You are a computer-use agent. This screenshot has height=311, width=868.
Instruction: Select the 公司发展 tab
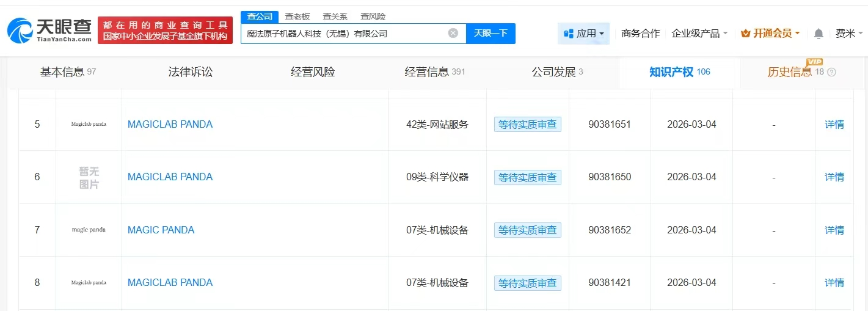(557, 72)
